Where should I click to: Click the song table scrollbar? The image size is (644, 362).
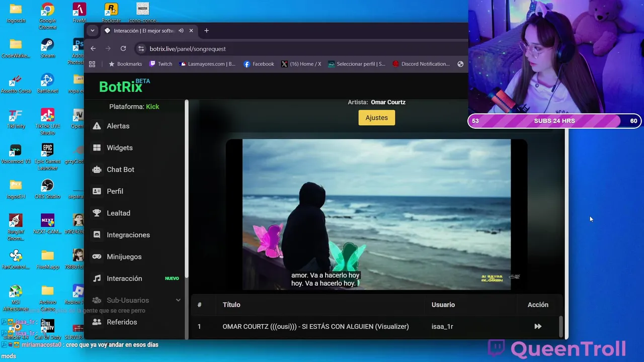pyautogui.click(x=561, y=327)
